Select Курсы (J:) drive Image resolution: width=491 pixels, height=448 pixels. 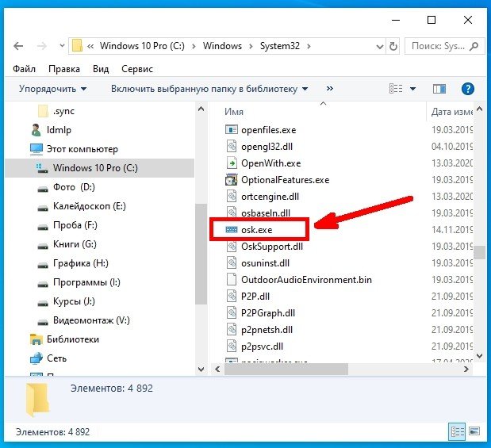pos(66,301)
